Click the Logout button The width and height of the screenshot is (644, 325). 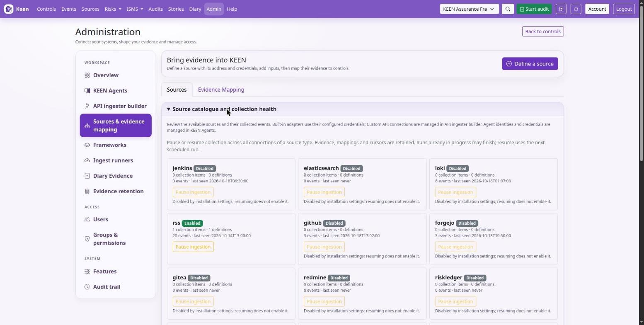click(624, 9)
